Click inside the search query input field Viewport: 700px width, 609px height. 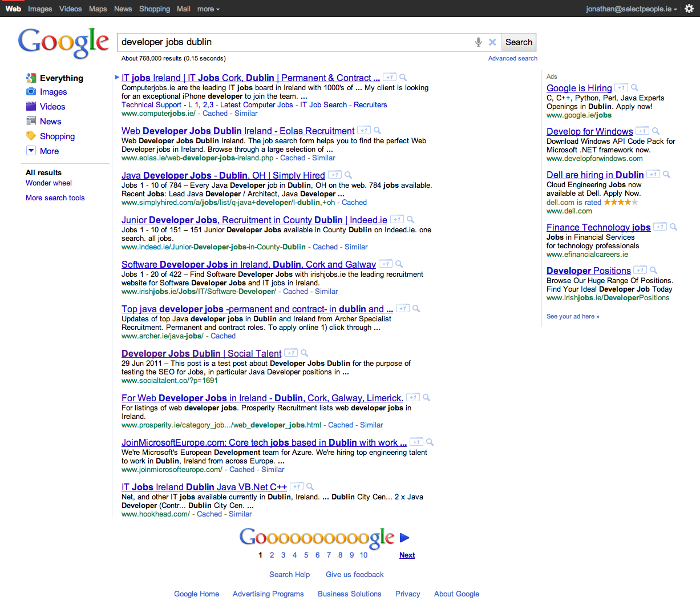point(285,42)
